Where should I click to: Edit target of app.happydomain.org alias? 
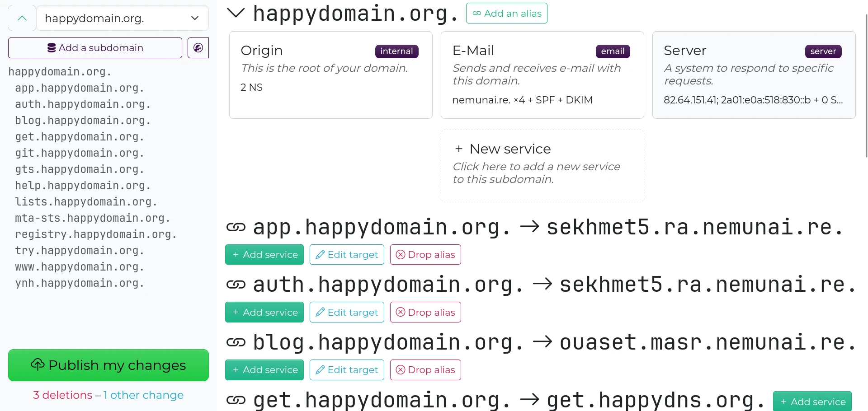(x=347, y=255)
